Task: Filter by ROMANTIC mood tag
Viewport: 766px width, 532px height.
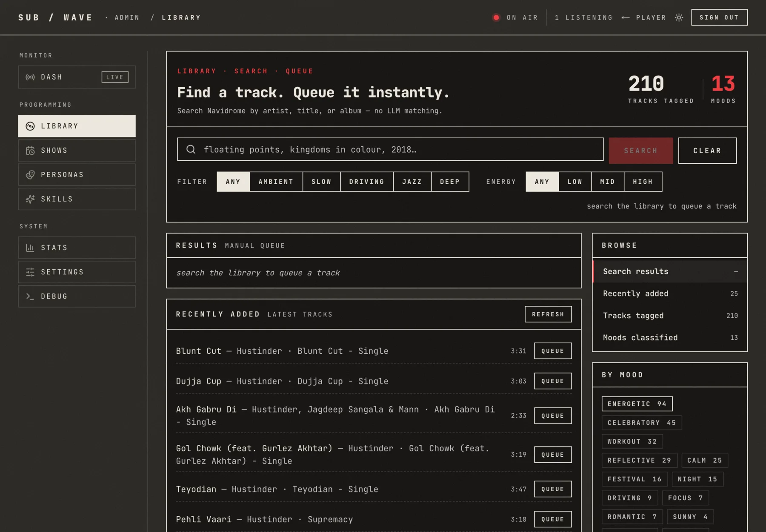Action: point(632,517)
